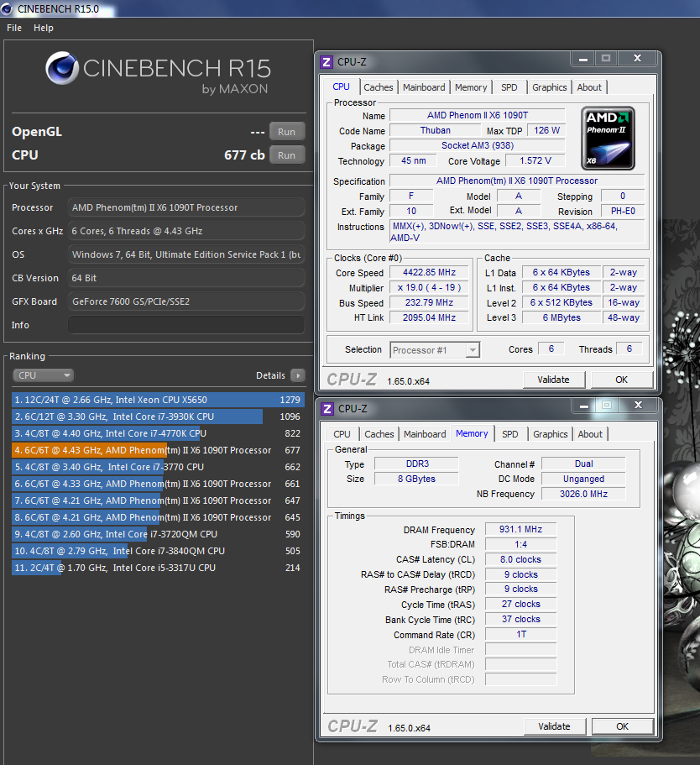
Task: Click the Cinebench title bar icon
Action: pos(8,8)
